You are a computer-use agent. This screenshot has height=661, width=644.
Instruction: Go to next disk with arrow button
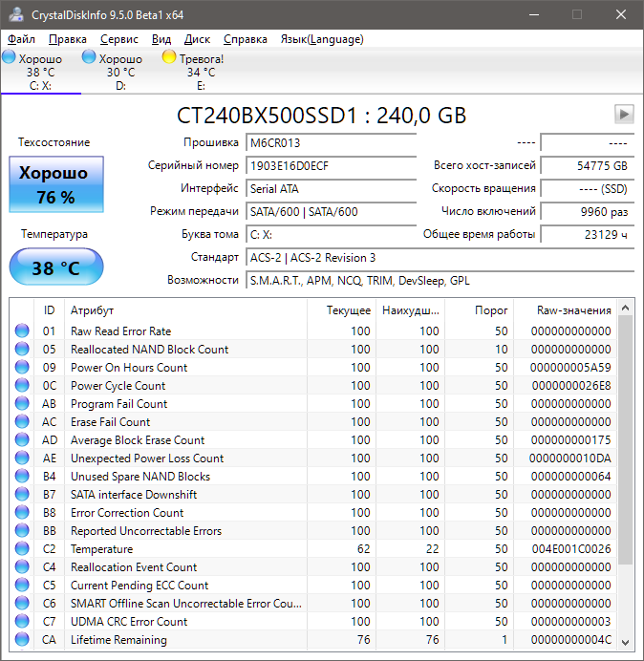[x=624, y=114]
